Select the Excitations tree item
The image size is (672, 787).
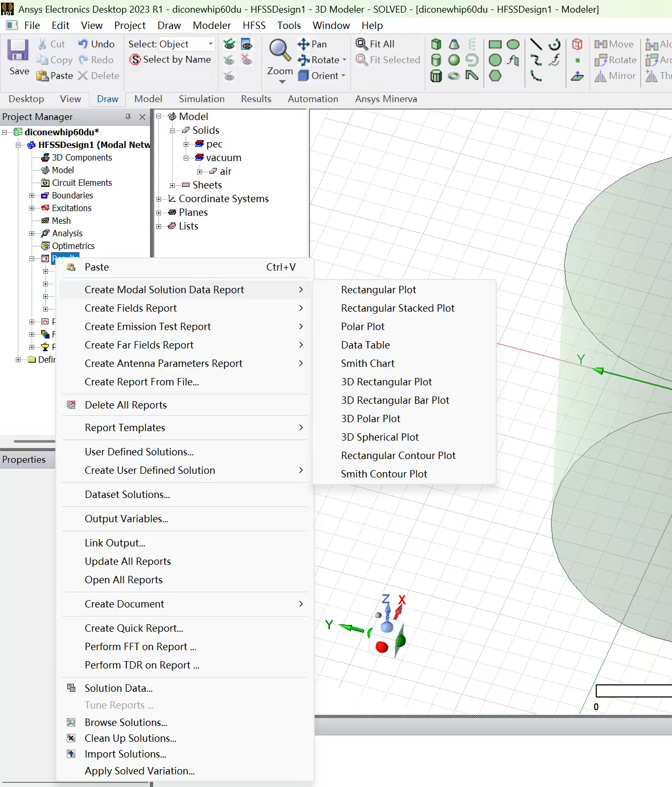click(x=72, y=208)
